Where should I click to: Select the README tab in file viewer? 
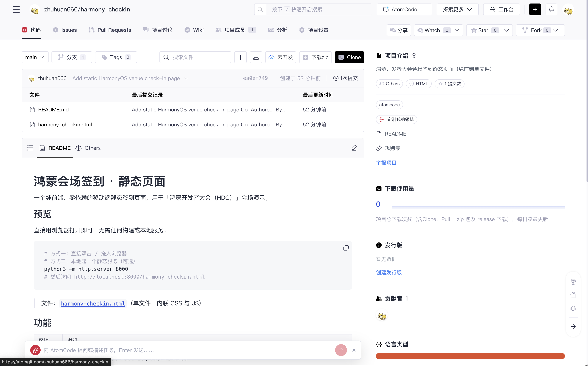pos(55,148)
